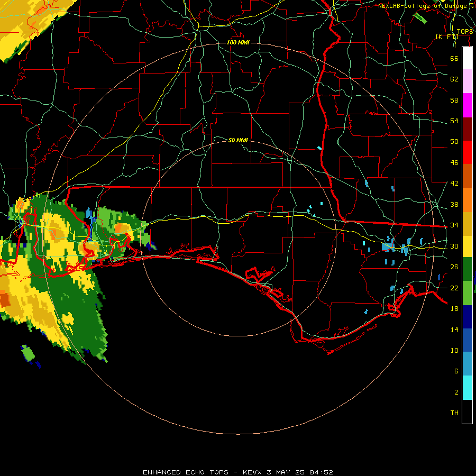Click the legend value 42

(x=454, y=183)
